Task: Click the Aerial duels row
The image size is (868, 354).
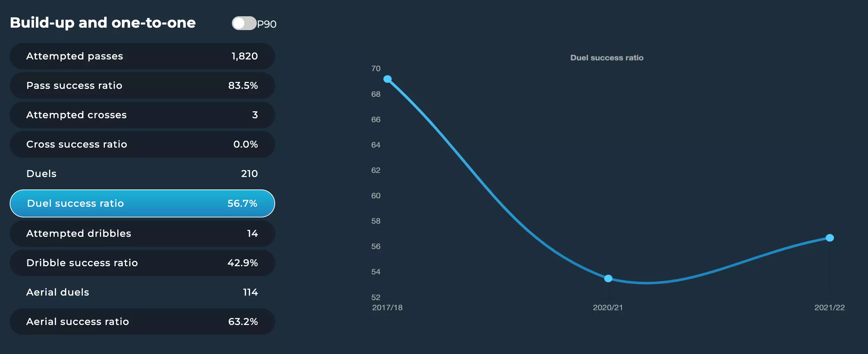Action: tap(142, 292)
